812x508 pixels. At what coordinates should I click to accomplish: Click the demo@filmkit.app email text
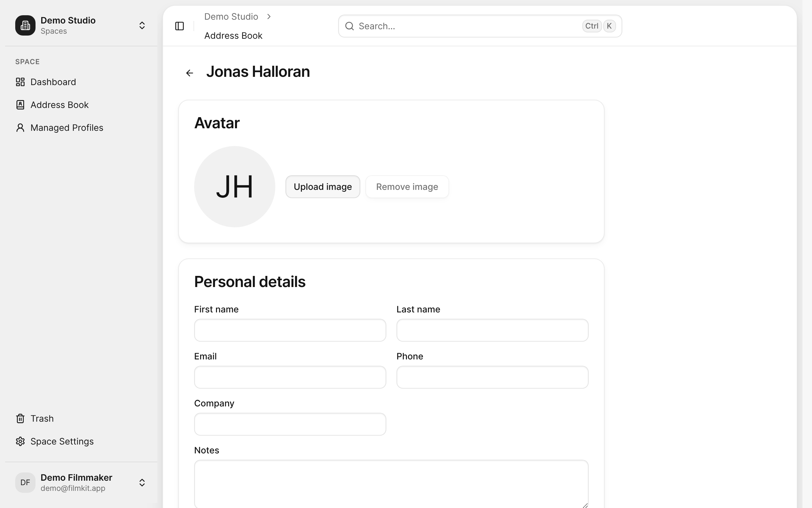(73, 488)
